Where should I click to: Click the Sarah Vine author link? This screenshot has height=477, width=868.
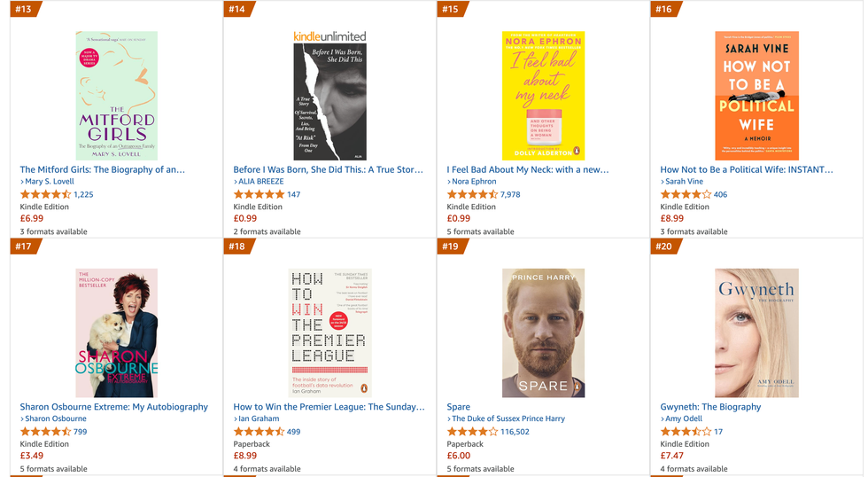[684, 182]
